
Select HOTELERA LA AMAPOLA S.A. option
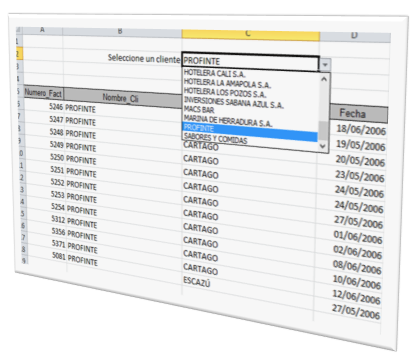(x=227, y=82)
